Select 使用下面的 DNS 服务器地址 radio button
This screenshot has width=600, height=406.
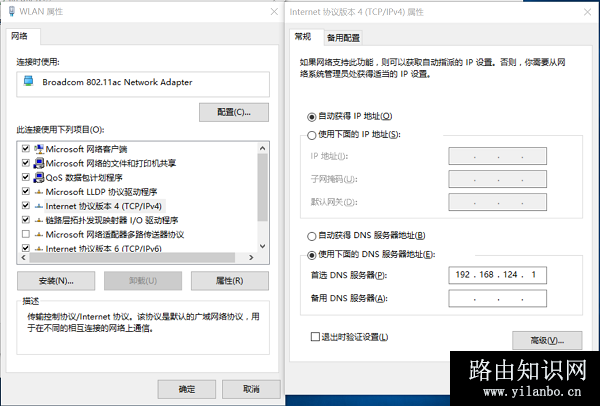coord(312,255)
